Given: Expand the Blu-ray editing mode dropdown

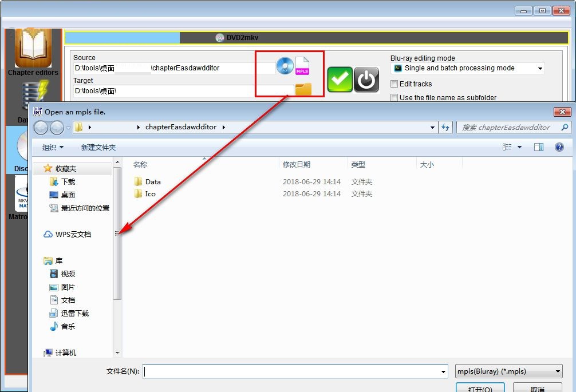Looking at the screenshot, I should tap(540, 68).
